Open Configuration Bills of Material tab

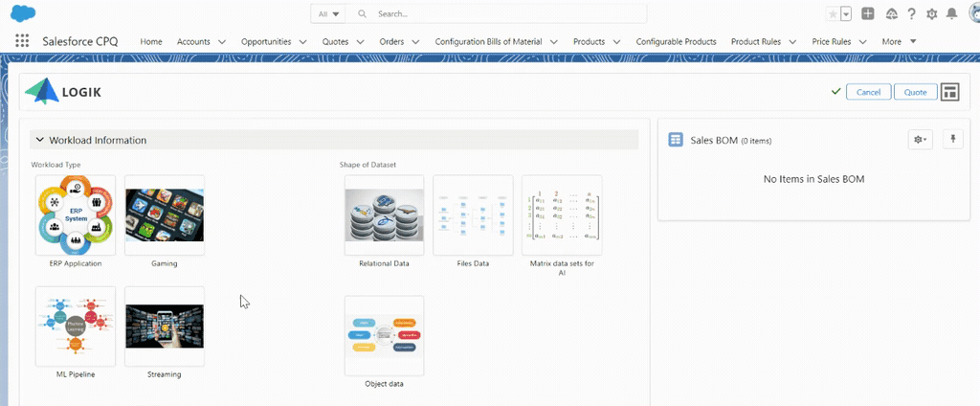click(489, 42)
